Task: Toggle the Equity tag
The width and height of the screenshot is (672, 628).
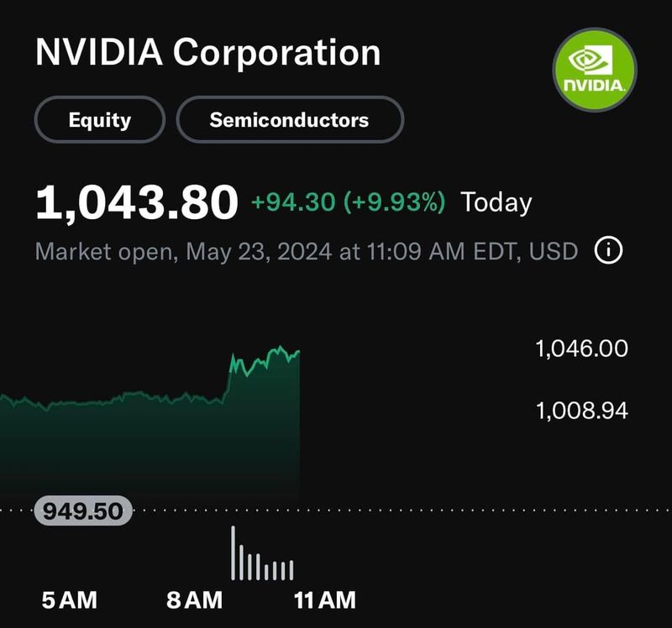Action: coord(97,119)
